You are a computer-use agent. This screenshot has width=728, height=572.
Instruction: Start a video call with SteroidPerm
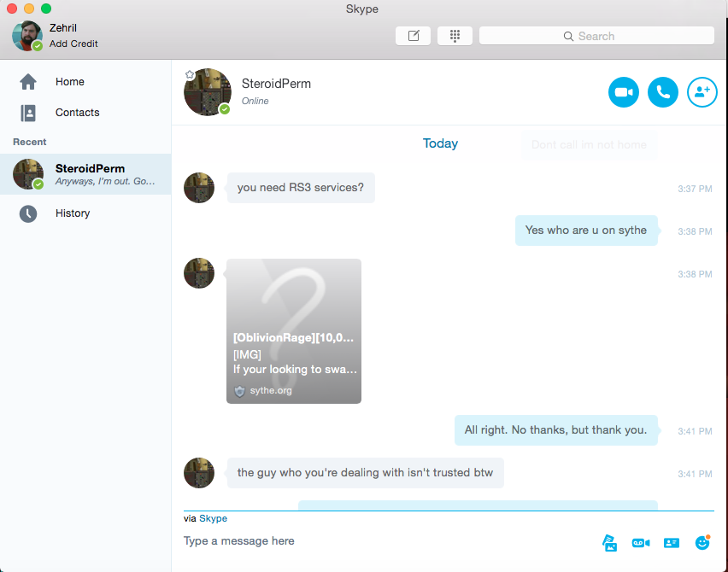pos(623,92)
